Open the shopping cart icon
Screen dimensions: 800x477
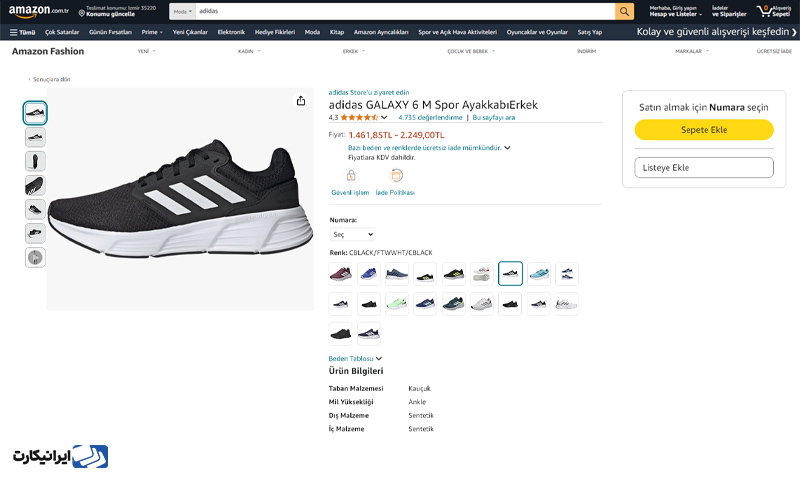[764, 11]
